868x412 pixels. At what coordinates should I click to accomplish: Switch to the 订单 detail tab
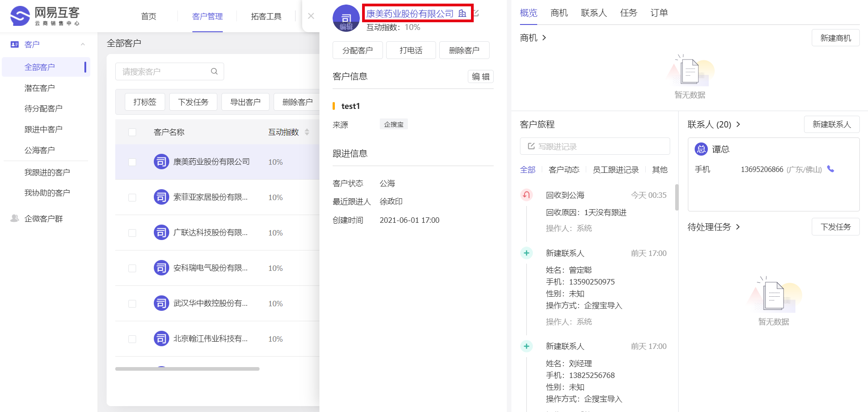659,13
